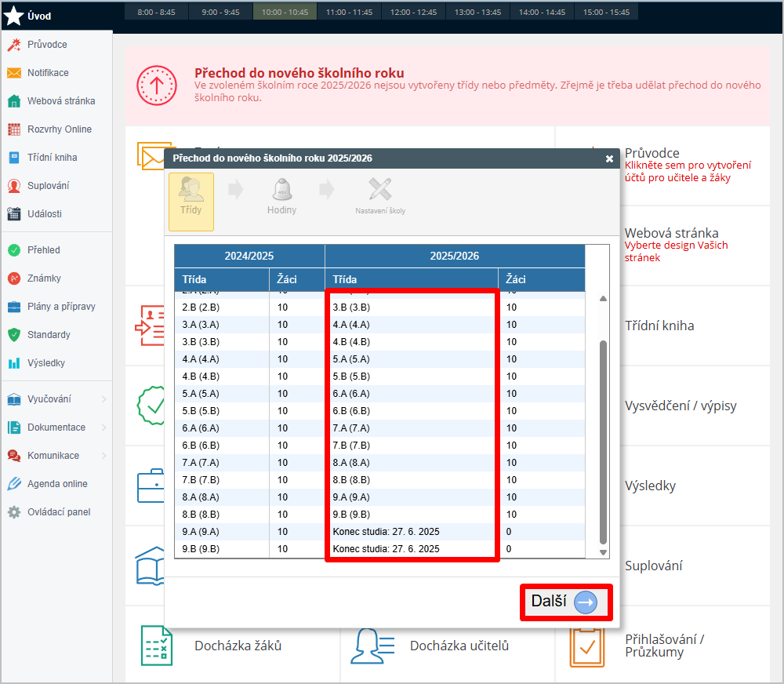Open Rozvrhy Online calendar icon

[x=13, y=129]
